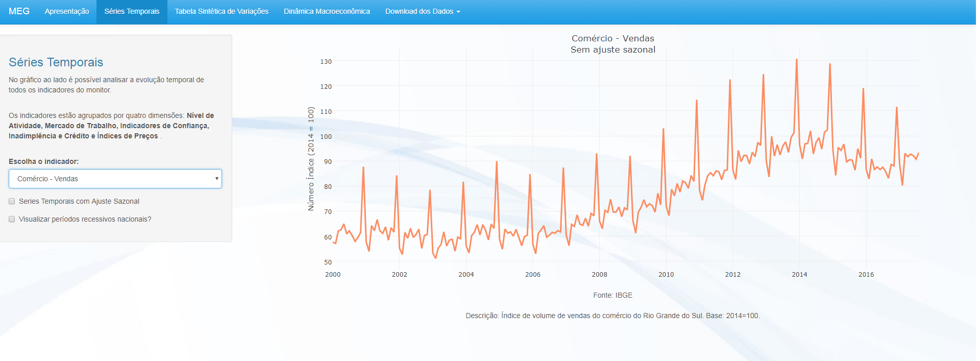
Task: Click the MEG brand logo
Action: 19,11
